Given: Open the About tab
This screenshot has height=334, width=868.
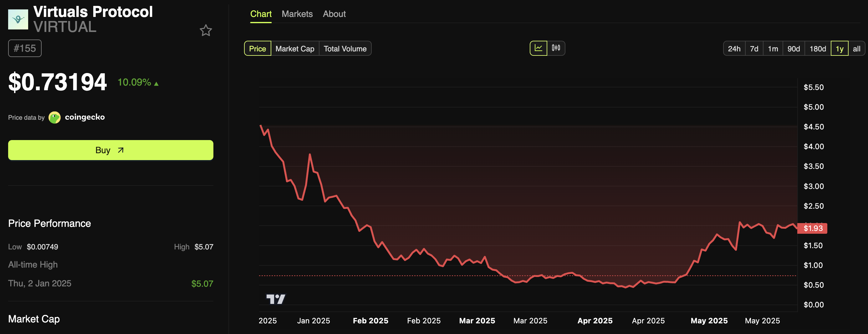Looking at the screenshot, I should 334,14.
